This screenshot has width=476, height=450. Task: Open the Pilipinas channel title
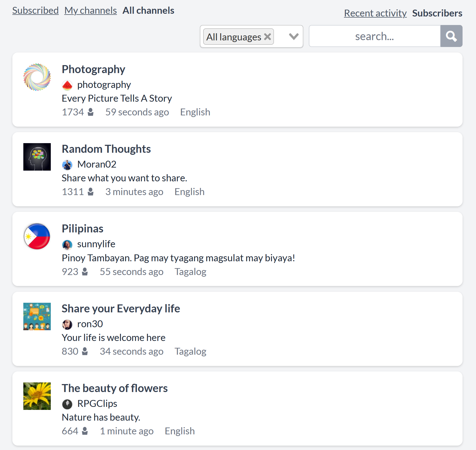pos(83,229)
